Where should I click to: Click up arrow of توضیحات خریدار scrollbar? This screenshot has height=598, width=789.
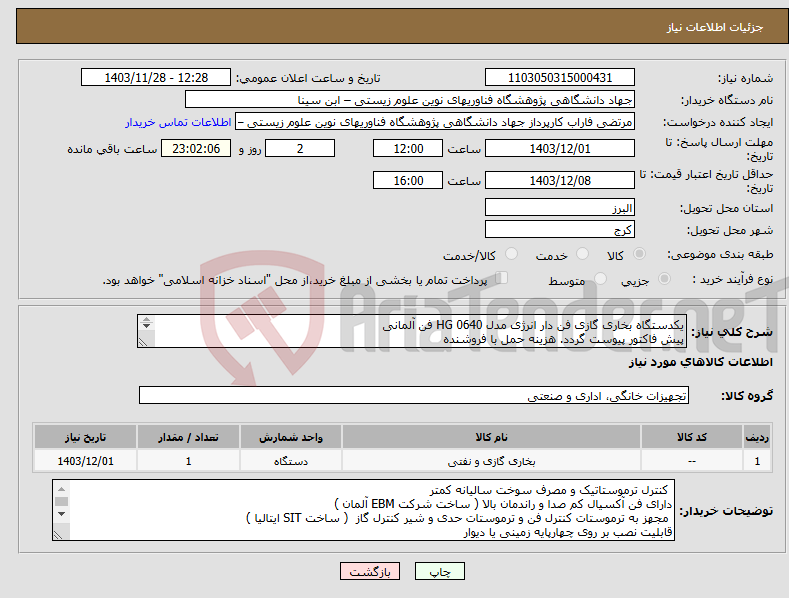(61, 489)
